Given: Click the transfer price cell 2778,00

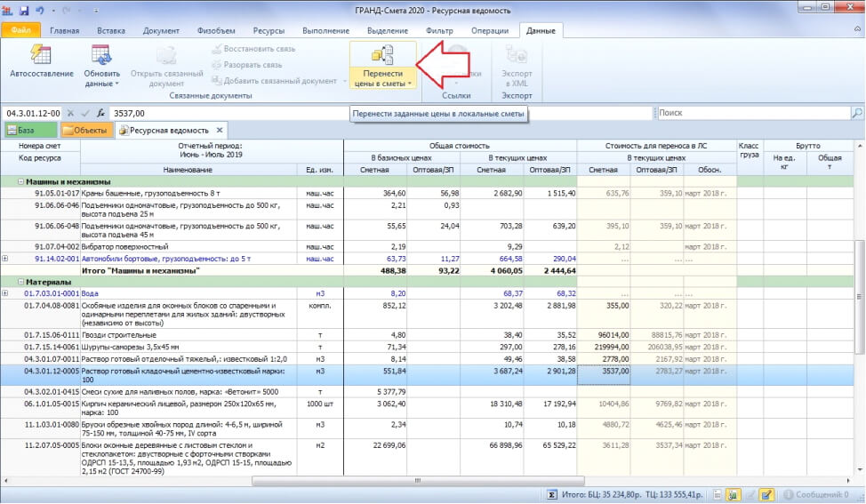Looking at the screenshot, I should 604,359.
